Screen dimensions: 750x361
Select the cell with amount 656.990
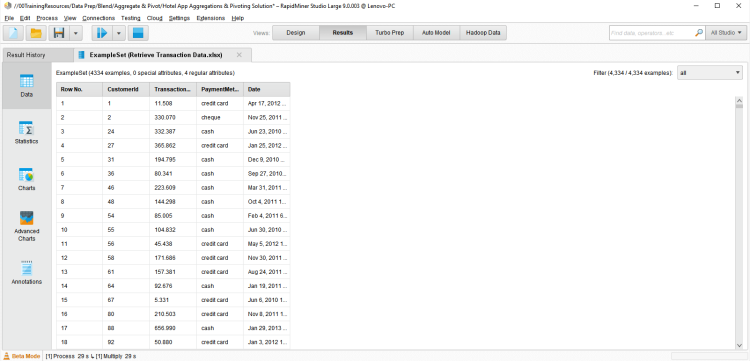[173, 328]
